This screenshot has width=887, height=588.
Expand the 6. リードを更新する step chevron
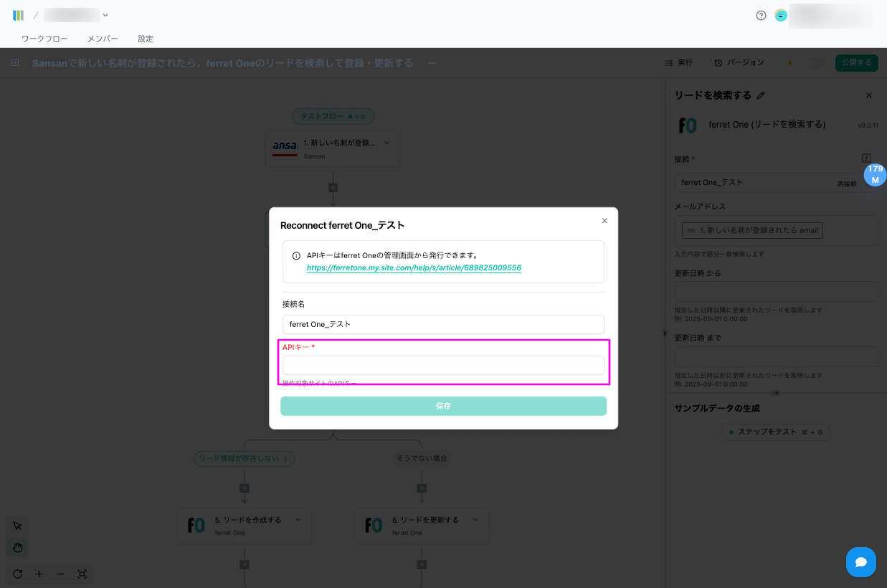[475, 520]
